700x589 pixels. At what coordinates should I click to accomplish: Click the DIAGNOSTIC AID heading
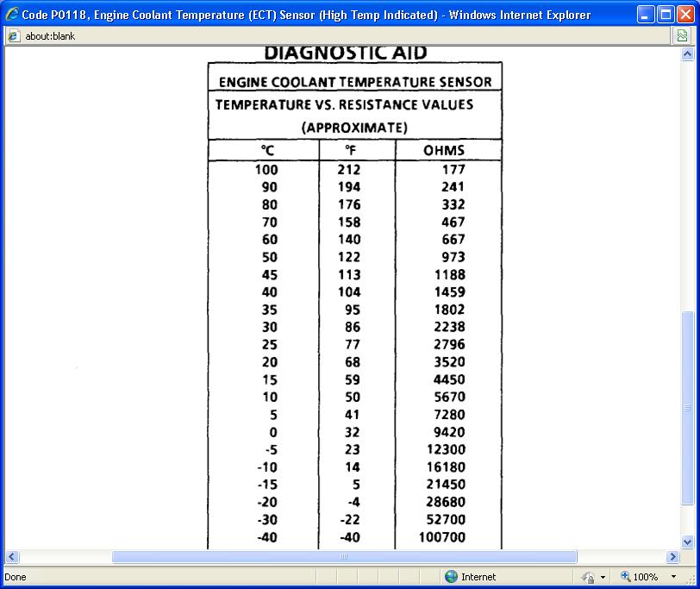[x=346, y=53]
